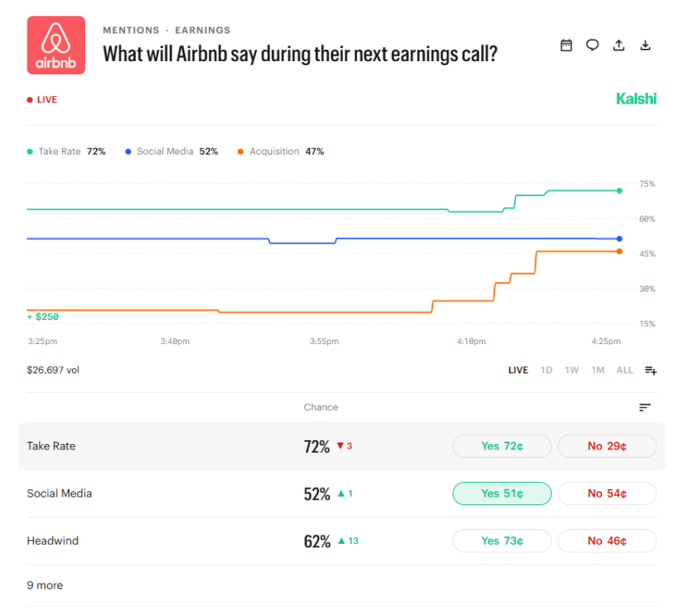Select the Social Media market row label
This screenshot has width=685, height=616.
coord(60,494)
